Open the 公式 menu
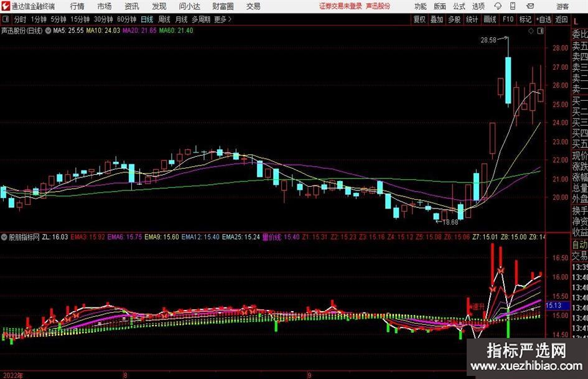This screenshot has width=588, height=379. click(459, 6)
